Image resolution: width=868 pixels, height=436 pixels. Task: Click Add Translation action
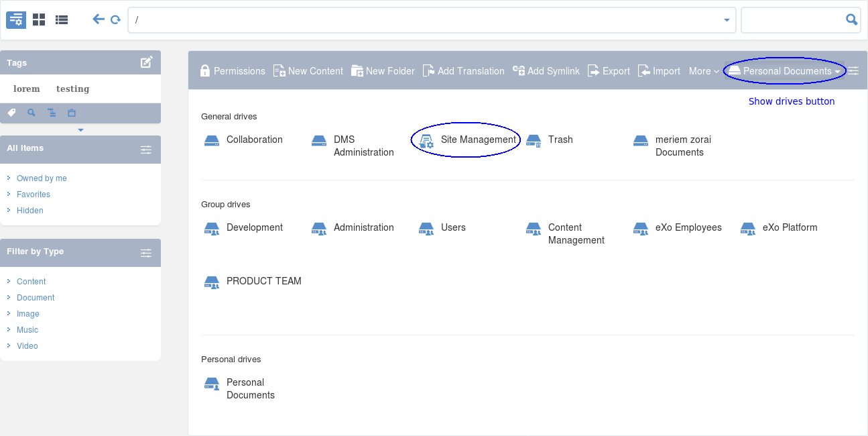464,71
